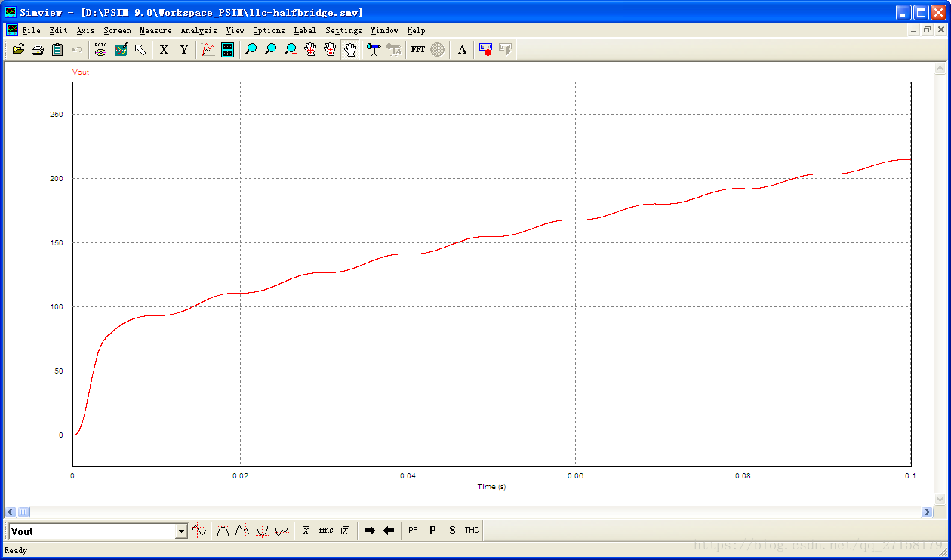Viewport: 951px width, 560px height.
Task: Enable measure mode with telescope icon
Action: tap(374, 50)
